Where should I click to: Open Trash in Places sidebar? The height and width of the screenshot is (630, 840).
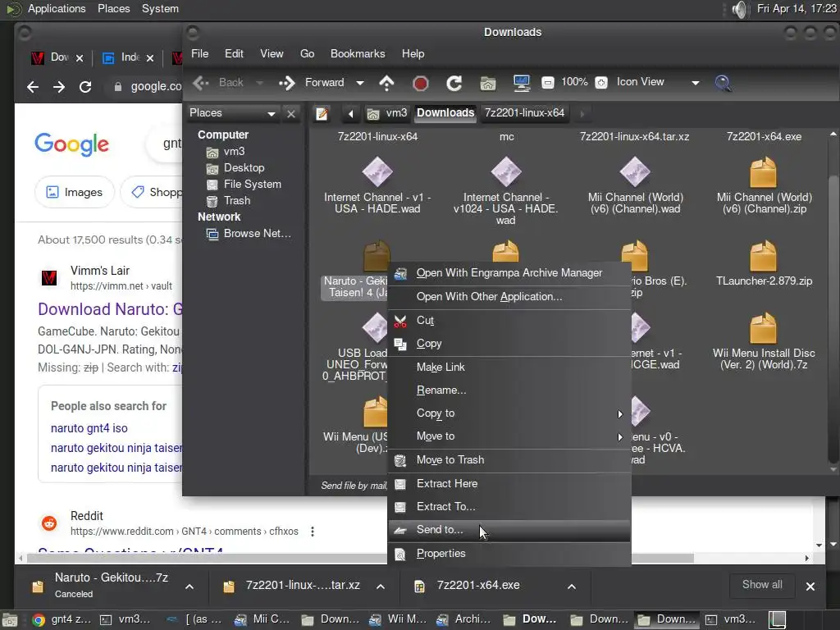click(x=229, y=201)
